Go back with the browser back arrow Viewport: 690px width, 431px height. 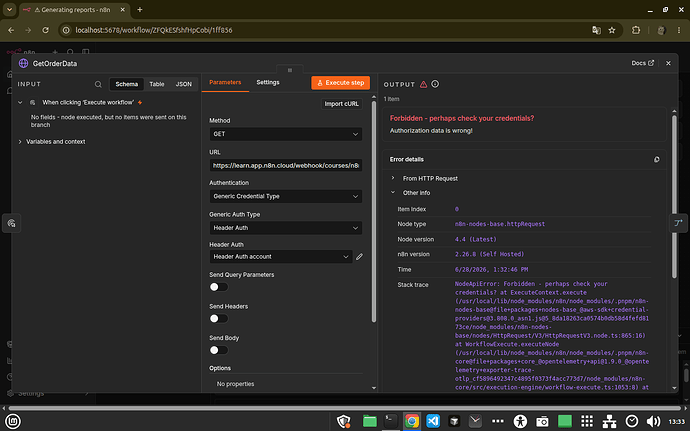click(11, 30)
